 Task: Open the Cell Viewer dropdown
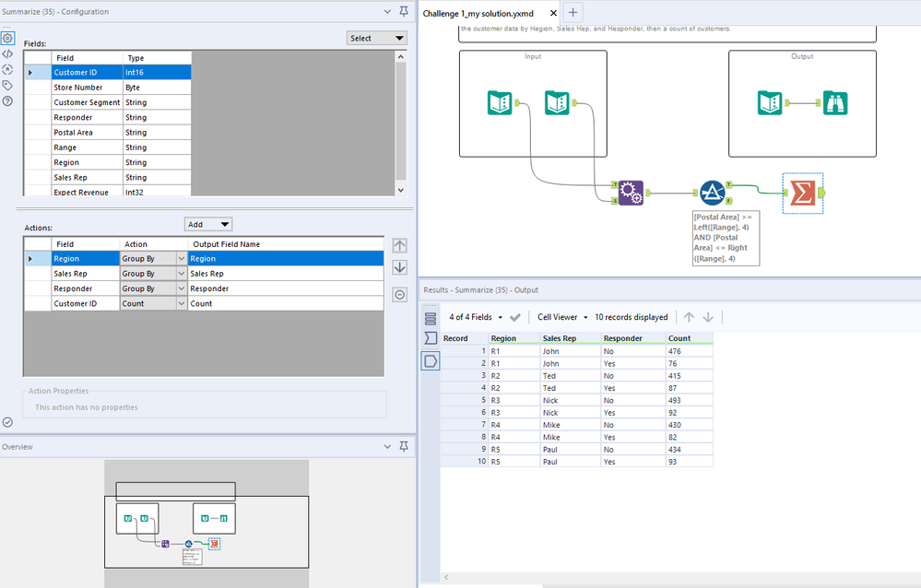562,317
